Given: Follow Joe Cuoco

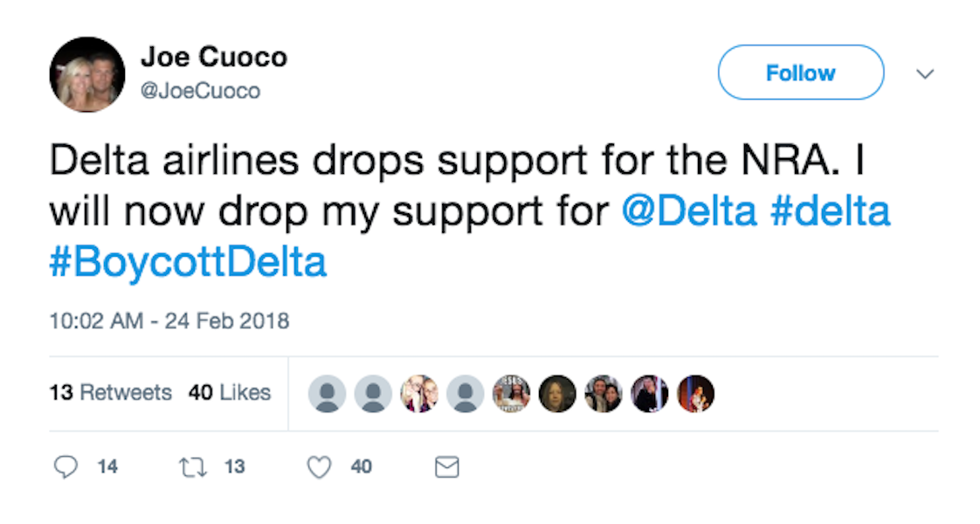Looking at the screenshot, I should (801, 72).
